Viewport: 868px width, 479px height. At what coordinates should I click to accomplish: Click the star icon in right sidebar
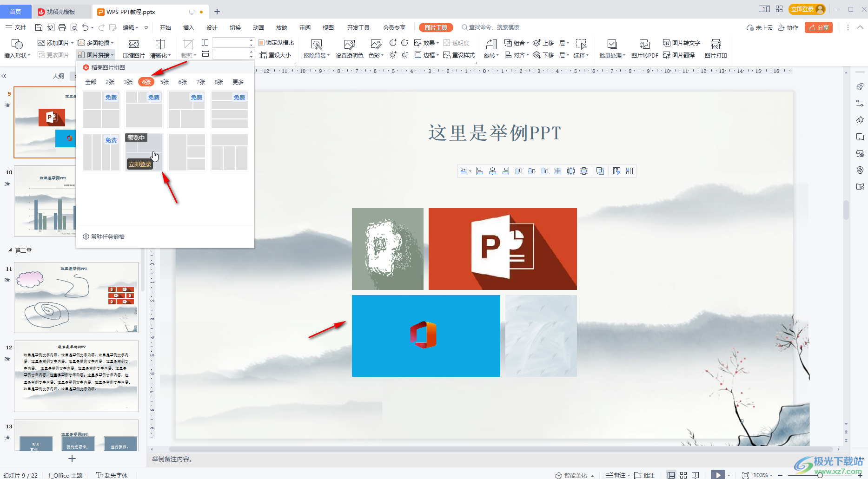click(x=860, y=120)
